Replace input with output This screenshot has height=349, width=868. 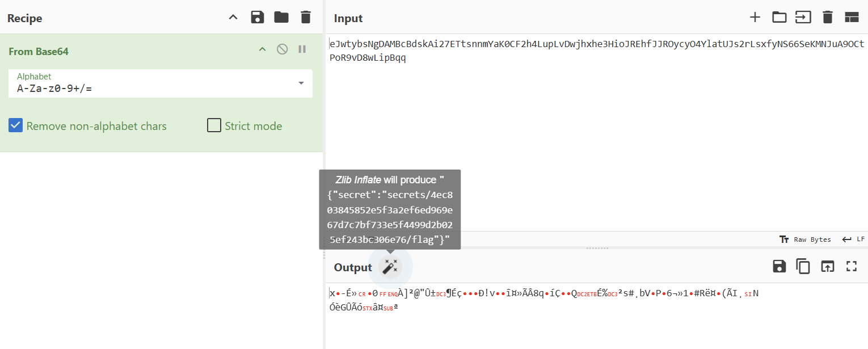827,266
